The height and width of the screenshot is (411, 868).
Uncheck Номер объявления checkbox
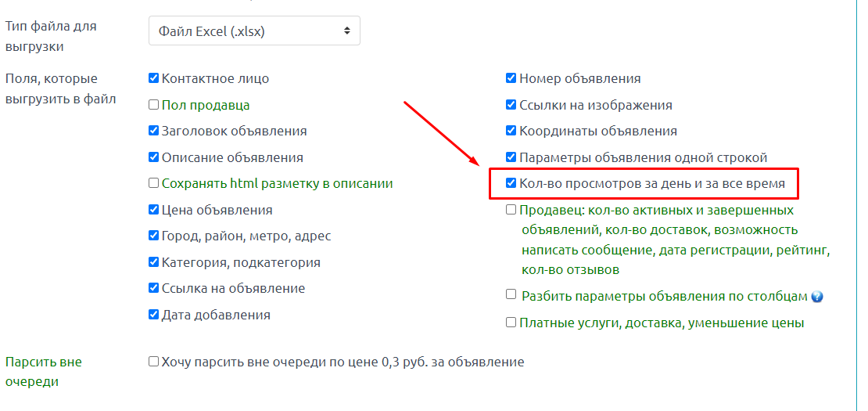point(511,78)
